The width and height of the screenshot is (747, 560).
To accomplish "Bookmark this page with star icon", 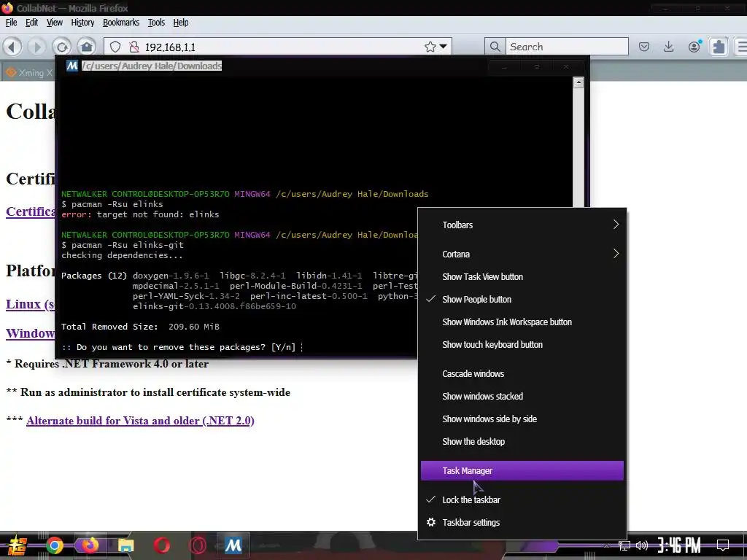I will point(430,47).
